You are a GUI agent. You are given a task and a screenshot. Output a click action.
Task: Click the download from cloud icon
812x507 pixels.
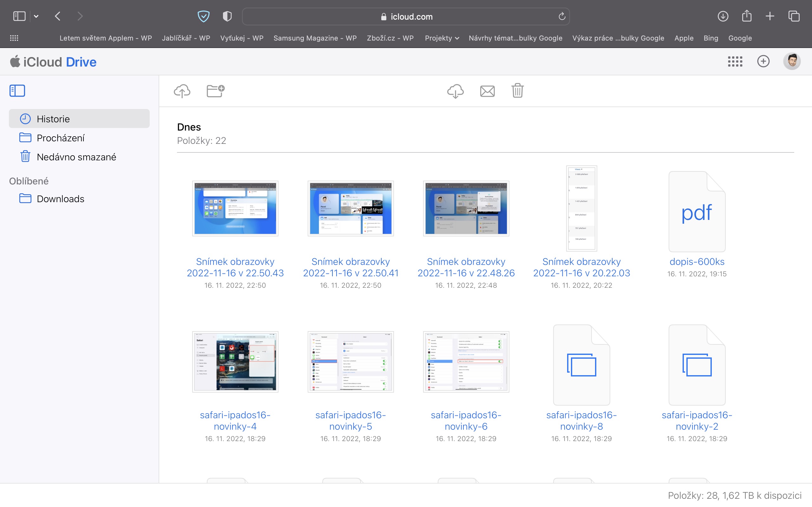pos(455,91)
